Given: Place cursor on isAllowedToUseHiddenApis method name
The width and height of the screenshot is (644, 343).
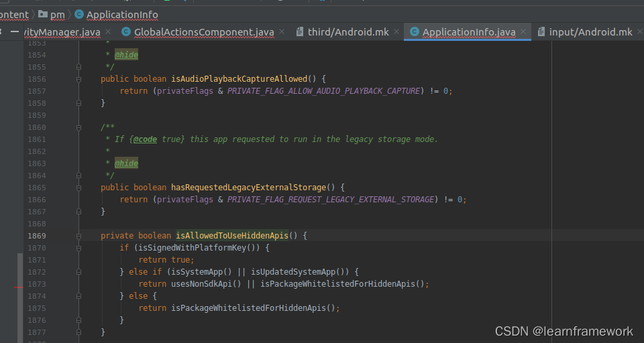Looking at the screenshot, I should 232,236.
